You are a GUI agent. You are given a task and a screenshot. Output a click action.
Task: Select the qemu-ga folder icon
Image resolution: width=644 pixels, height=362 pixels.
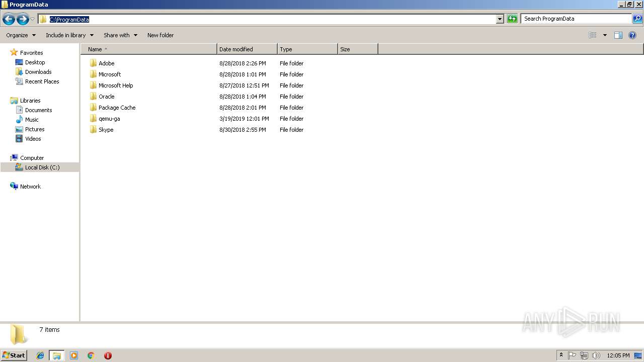[93, 119]
